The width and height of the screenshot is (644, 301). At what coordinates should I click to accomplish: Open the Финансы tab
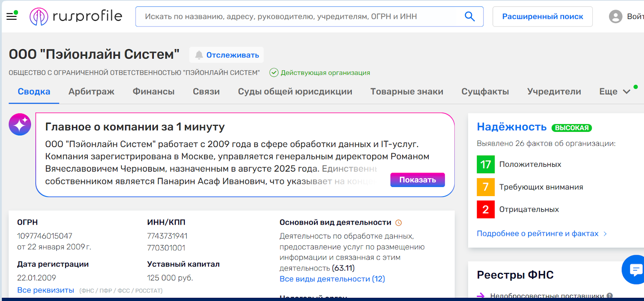[153, 92]
